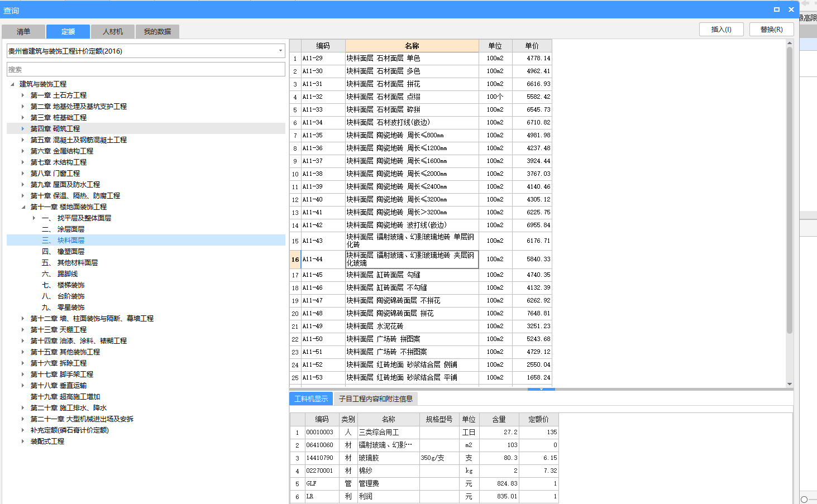Select 第十三章 天棚工程 in tree

tap(58, 330)
